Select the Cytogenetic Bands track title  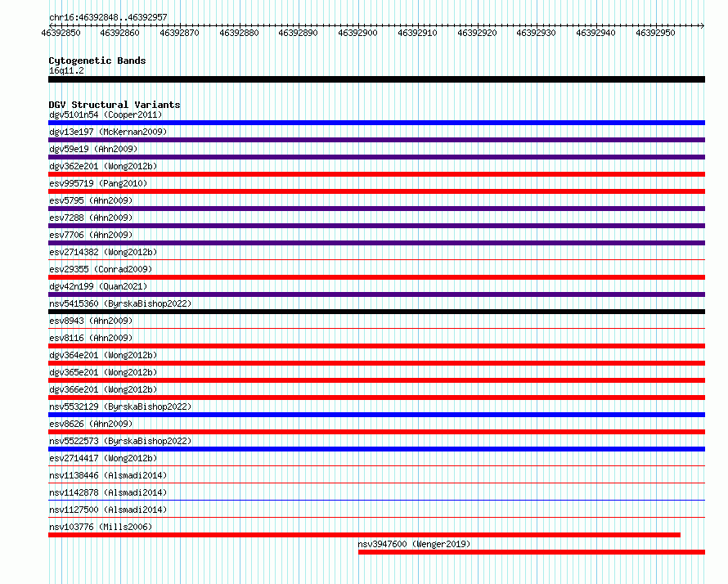click(x=97, y=61)
